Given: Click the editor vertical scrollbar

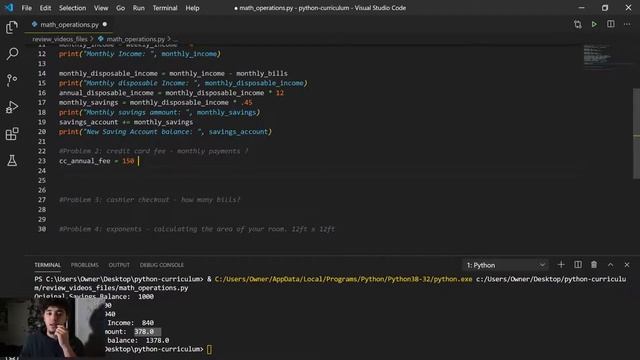Looking at the screenshot, I should tap(636, 133).
